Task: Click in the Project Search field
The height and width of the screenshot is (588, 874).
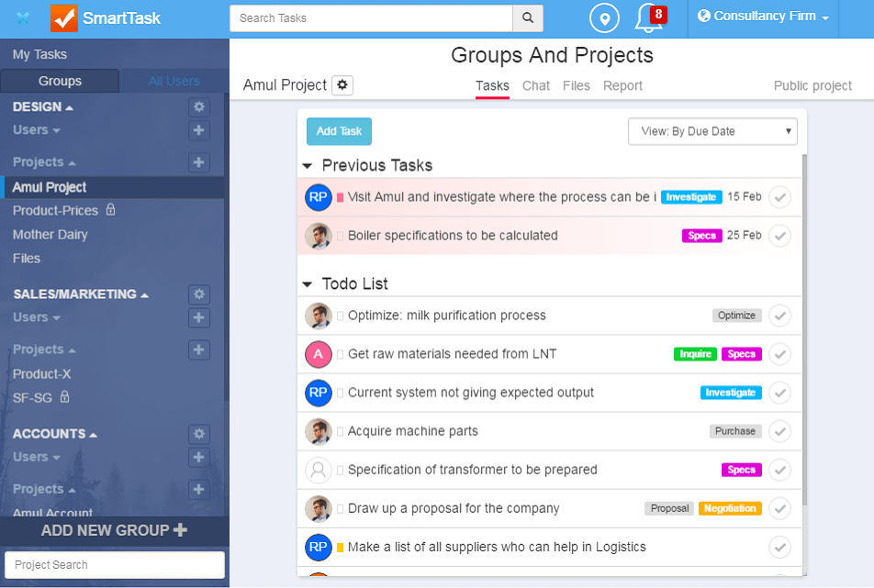Action: [114, 565]
